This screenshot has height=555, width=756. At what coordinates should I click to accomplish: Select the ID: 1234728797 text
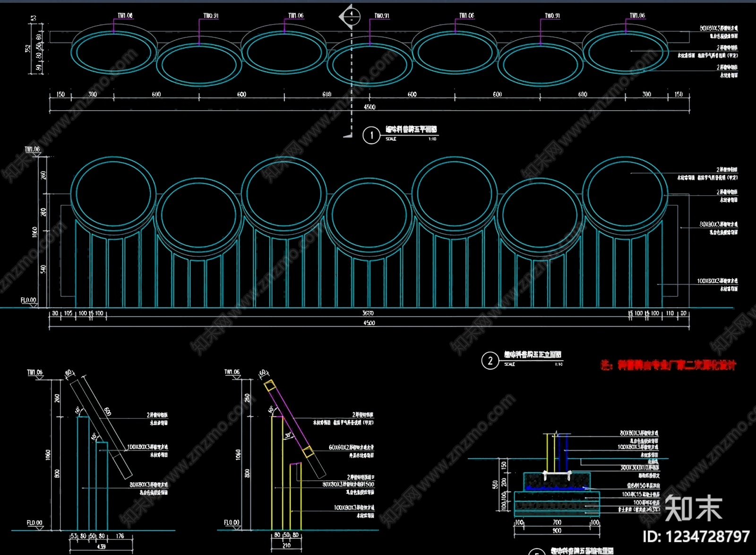pos(696,537)
